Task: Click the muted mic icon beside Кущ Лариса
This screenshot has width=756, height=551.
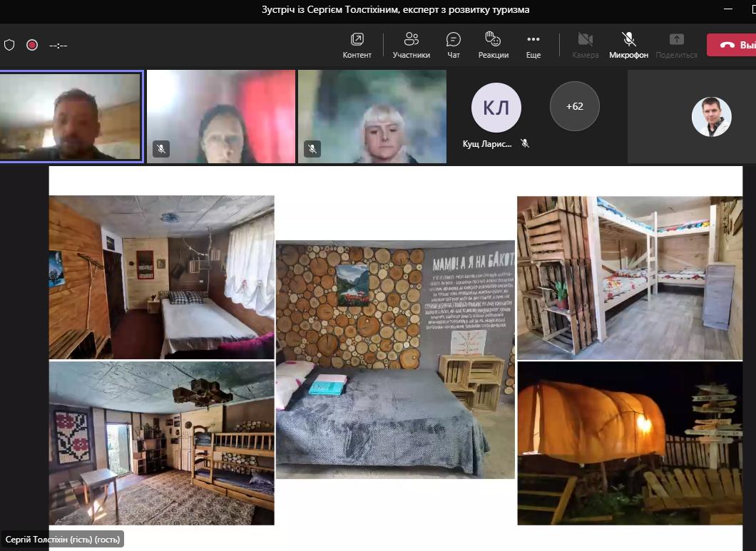Action: [x=525, y=143]
